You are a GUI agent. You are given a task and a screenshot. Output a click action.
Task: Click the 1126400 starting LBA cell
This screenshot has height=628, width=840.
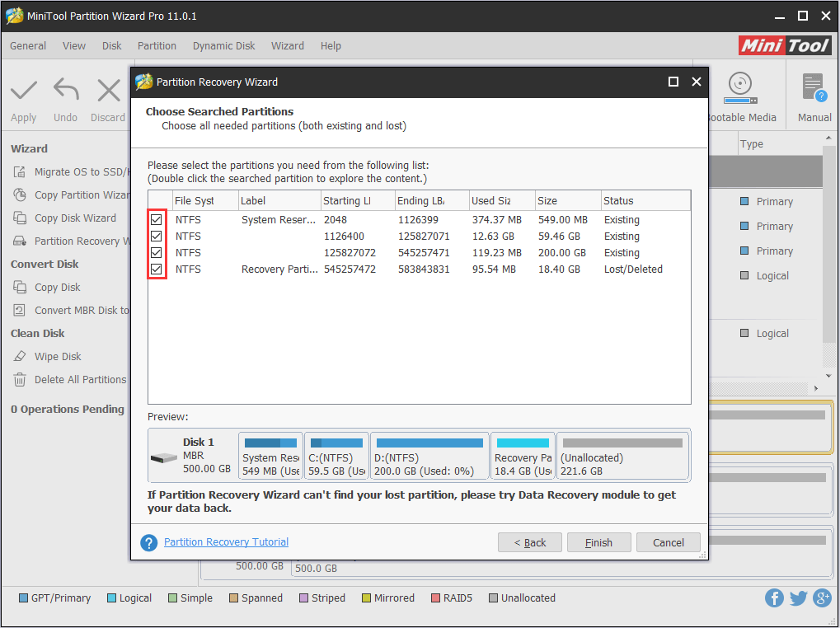pyautogui.click(x=344, y=236)
